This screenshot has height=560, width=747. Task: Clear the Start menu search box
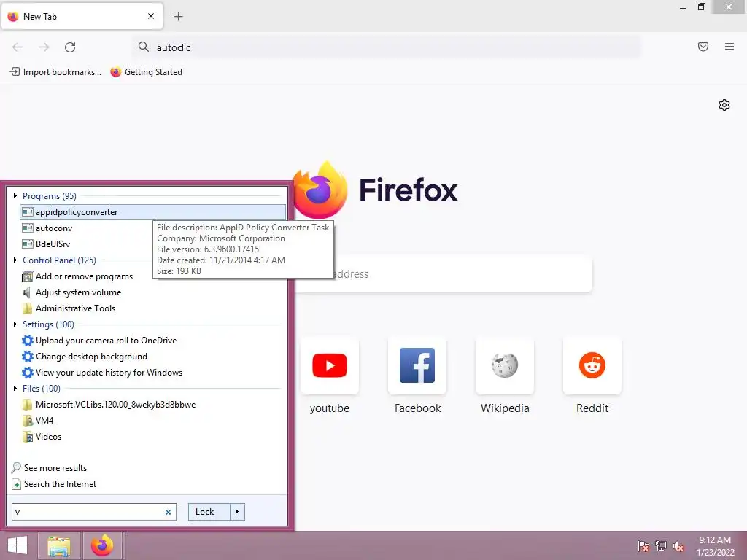point(168,512)
